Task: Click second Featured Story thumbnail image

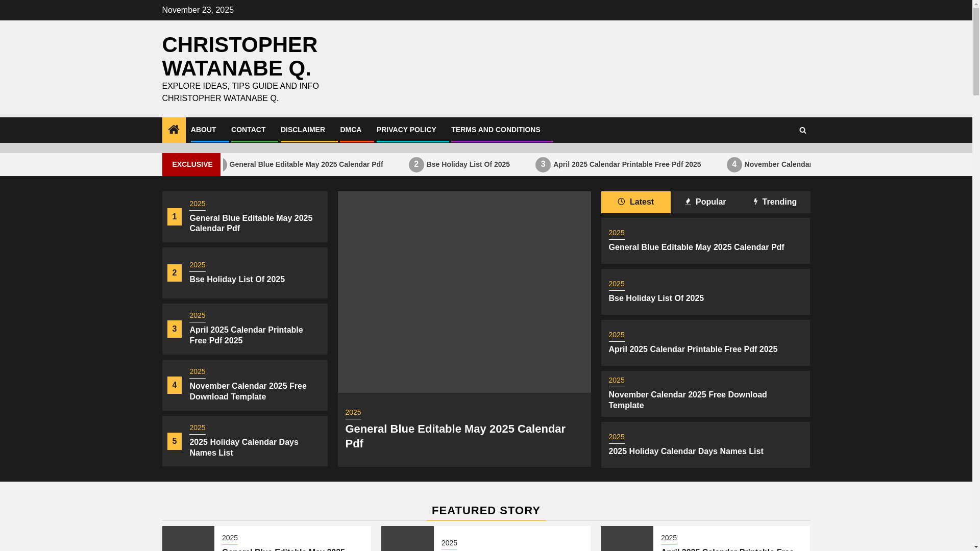Action: pos(407,538)
